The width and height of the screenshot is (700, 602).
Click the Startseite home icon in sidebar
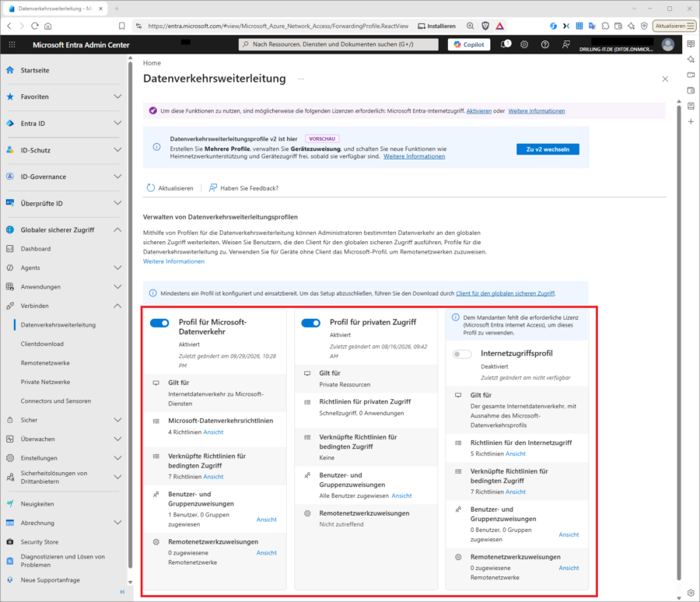[x=10, y=70]
